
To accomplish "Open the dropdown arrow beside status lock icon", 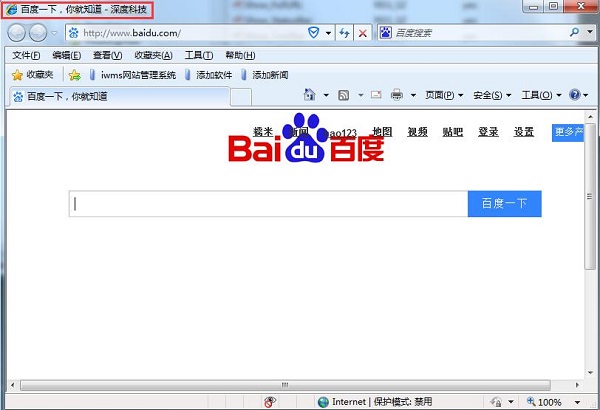I will pyautogui.click(x=511, y=402).
